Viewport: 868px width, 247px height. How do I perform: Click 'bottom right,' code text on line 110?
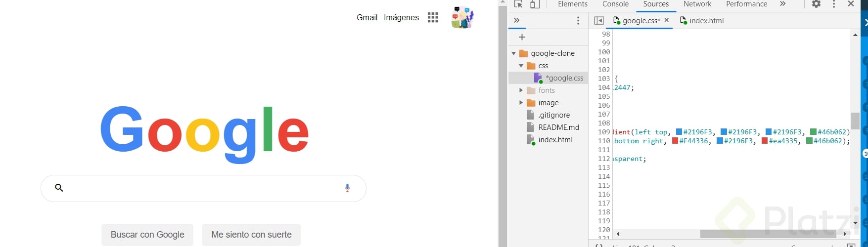[640, 141]
